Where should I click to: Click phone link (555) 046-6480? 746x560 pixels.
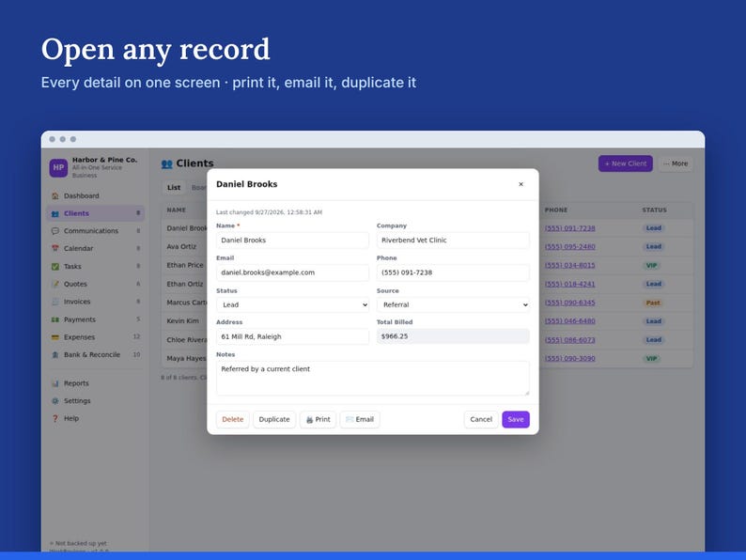pos(570,321)
